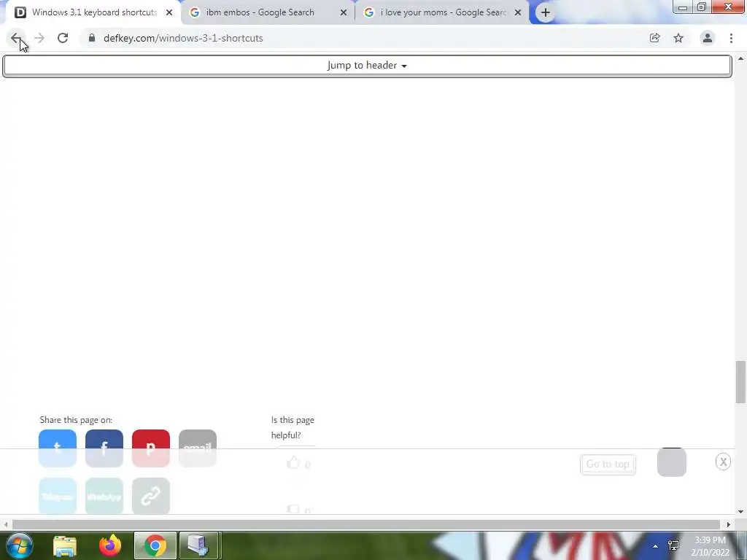This screenshot has width=747, height=560.
Task: Copy page link with chain icon
Action: 150,496
